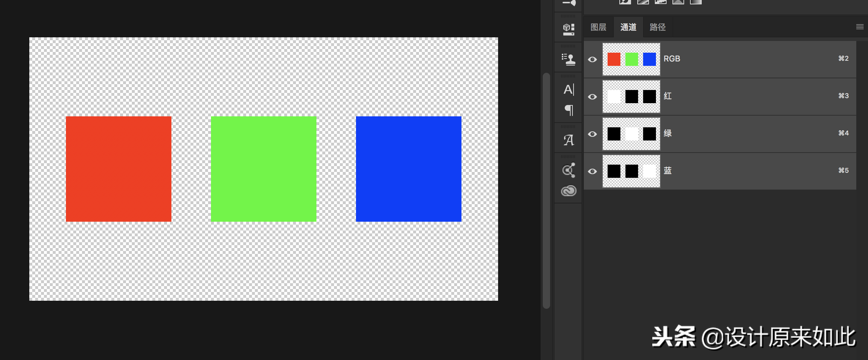Hide the RGB composite channel
Image resolution: width=868 pixels, height=360 pixels.
point(592,59)
